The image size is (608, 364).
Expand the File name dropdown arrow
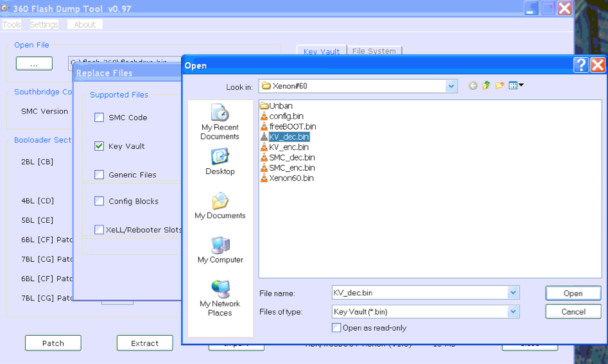(x=513, y=293)
